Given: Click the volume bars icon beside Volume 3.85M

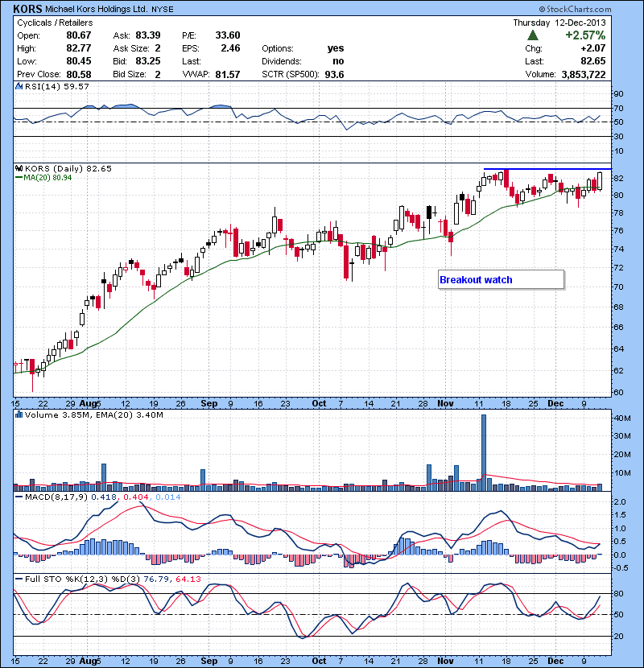Looking at the screenshot, I should tap(19, 414).
